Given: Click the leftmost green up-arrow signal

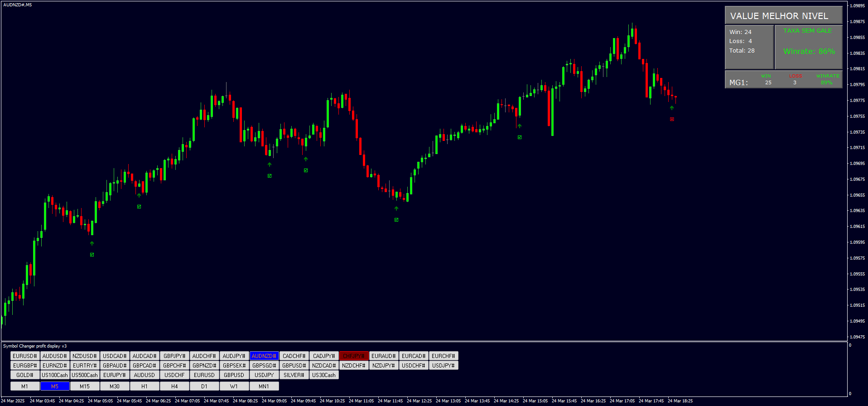Looking at the screenshot, I should (x=92, y=243).
